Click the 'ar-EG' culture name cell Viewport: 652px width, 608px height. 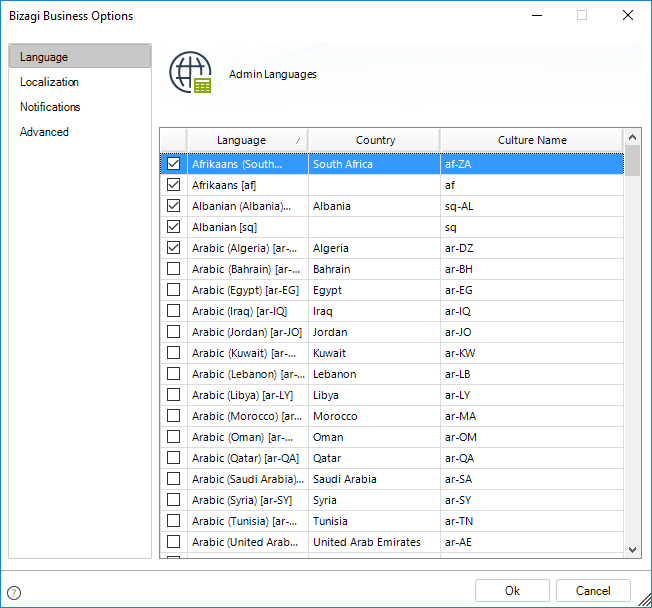pyautogui.click(x=532, y=290)
